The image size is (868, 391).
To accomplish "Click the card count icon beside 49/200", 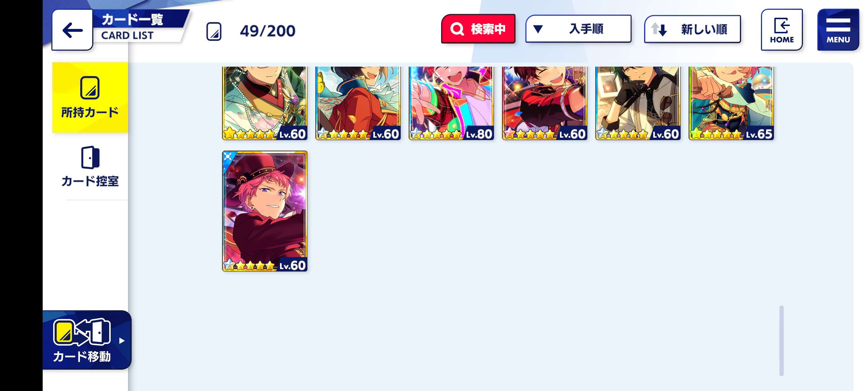I will pyautogui.click(x=214, y=31).
